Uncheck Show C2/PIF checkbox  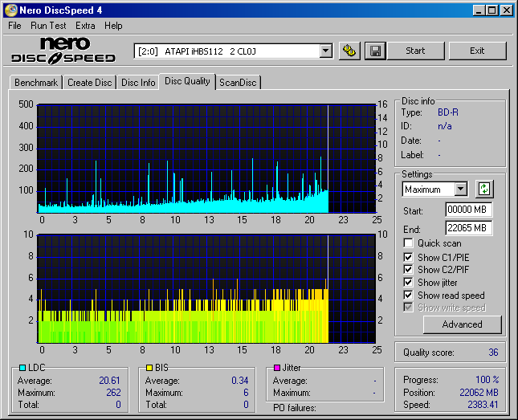pyautogui.click(x=408, y=269)
